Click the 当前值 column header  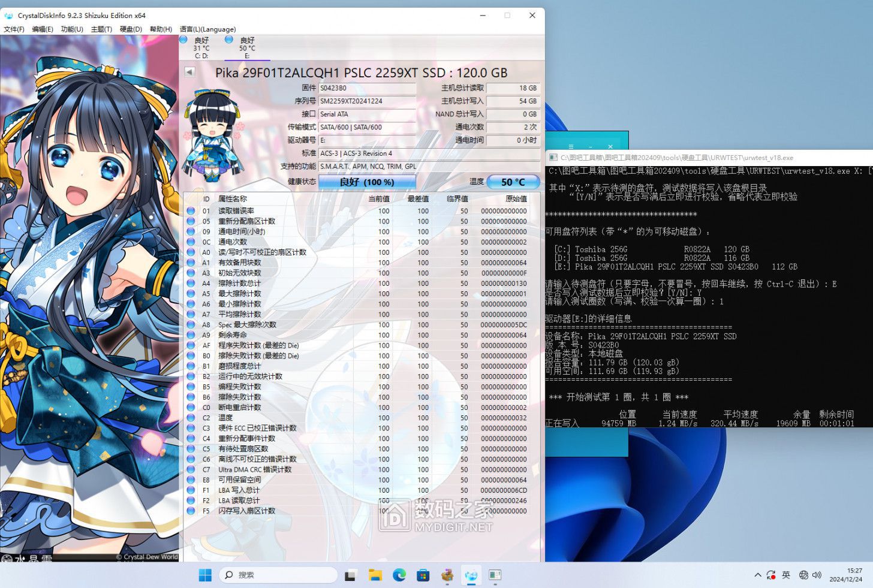379,199
